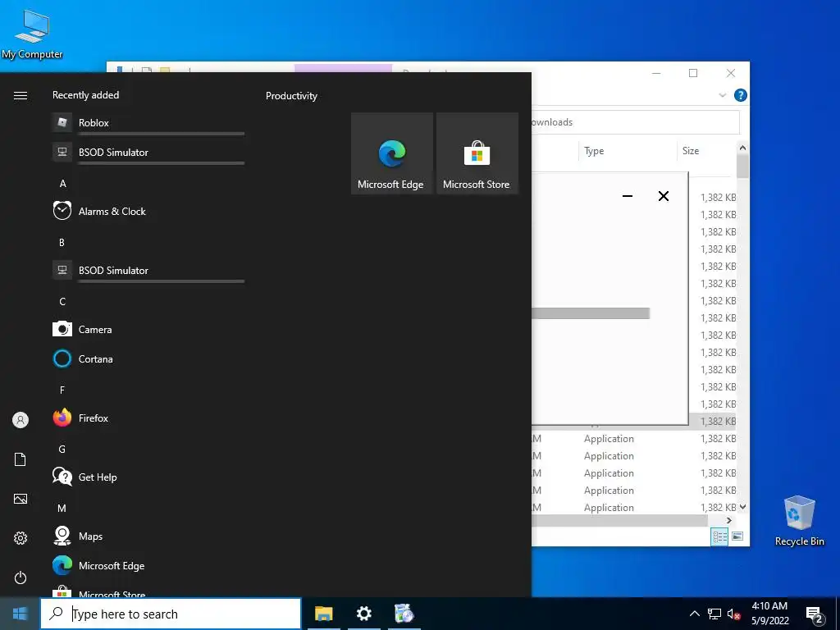
Task: Click the dialog's gray progress bar
Action: (591, 313)
